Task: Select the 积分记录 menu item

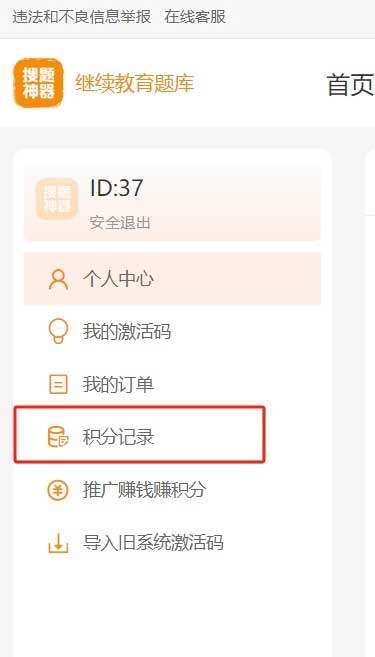Action: [x=140, y=435]
